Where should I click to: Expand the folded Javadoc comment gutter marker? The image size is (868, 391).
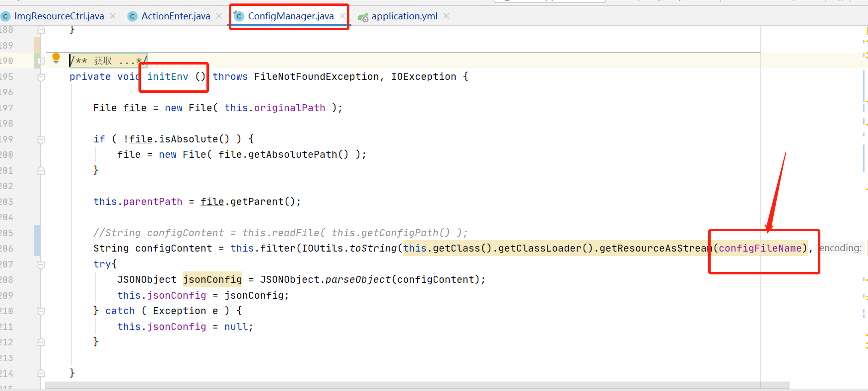(41, 61)
